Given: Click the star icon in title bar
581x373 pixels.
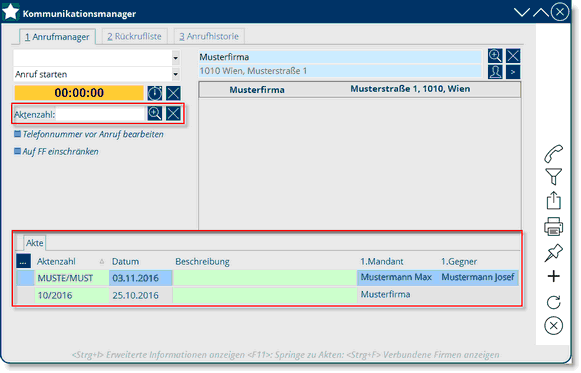Looking at the screenshot, I should pos(10,12).
